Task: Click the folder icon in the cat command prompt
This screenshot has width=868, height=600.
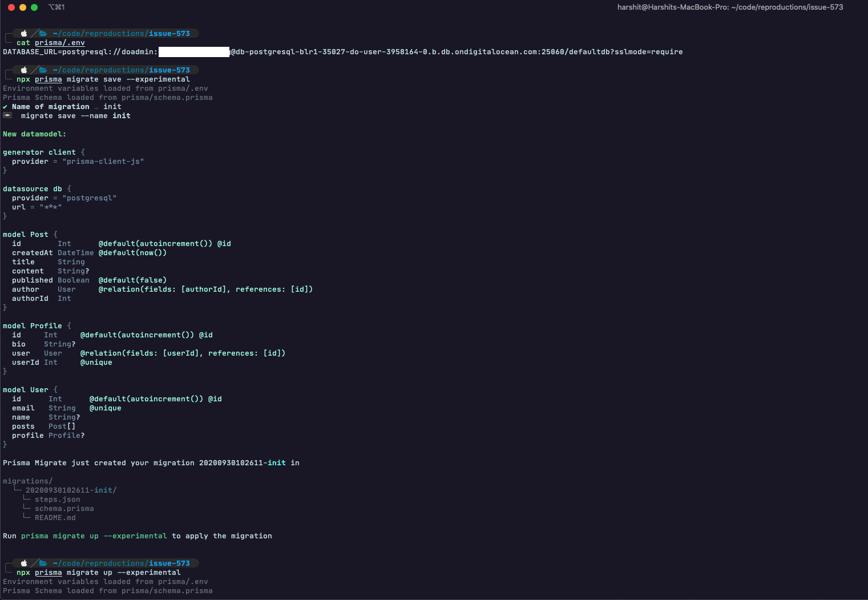Action: [x=43, y=34]
